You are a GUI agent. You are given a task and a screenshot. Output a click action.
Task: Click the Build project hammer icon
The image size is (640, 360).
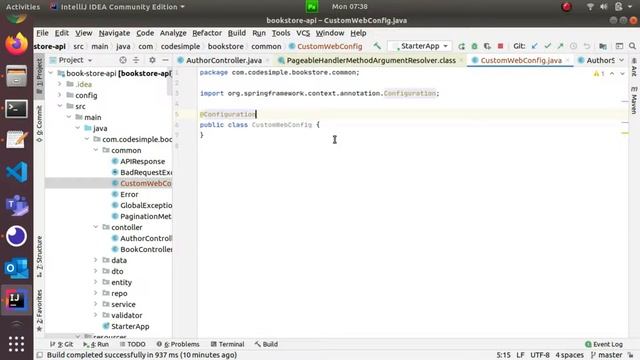click(377, 46)
